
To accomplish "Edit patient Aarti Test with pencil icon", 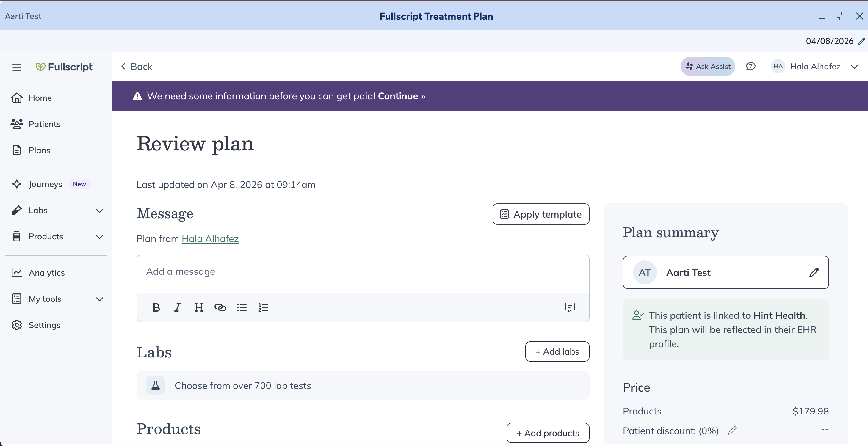I will click(814, 272).
